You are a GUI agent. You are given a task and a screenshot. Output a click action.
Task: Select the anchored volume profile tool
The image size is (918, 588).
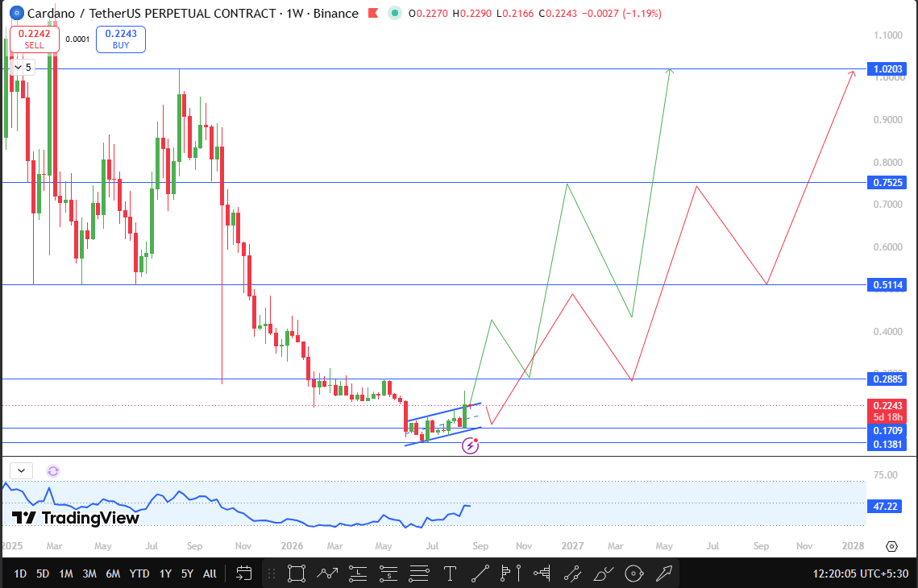coord(542,574)
